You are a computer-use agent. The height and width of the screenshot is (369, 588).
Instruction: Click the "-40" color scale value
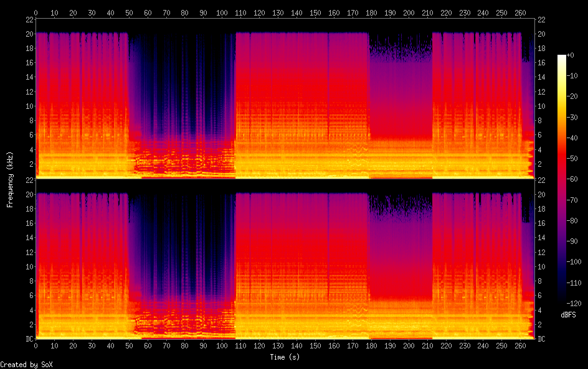tap(572, 138)
